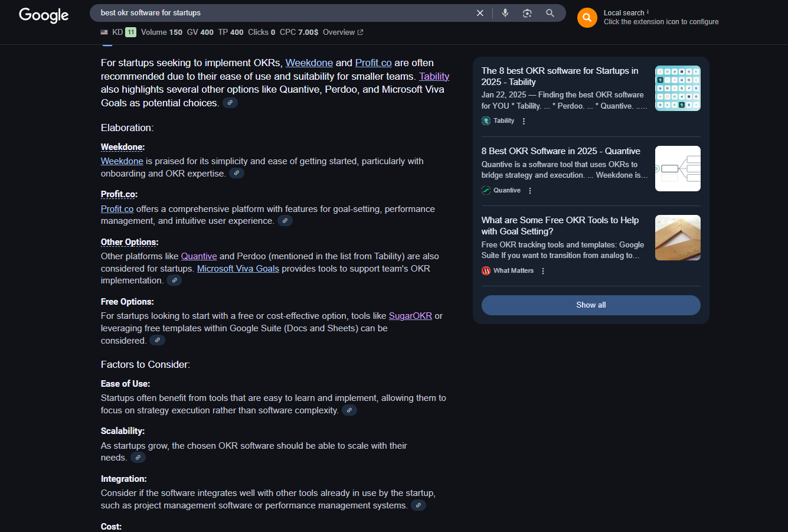Click the Tability article thumbnail
The image size is (788, 532).
pos(678,88)
